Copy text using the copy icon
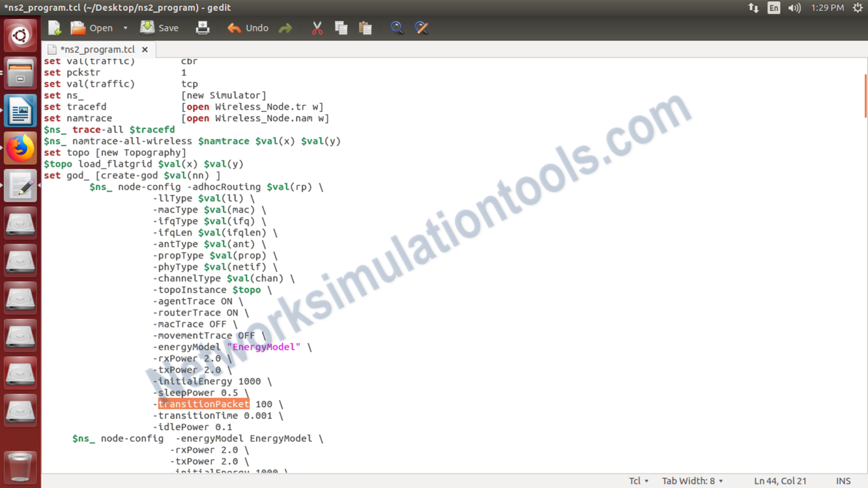Viewport: 868px width, 488px height. pos(341,28)
